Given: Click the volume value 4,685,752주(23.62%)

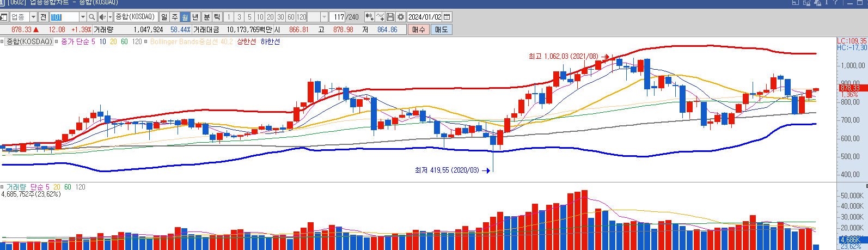Looking at the screenshot, I should pos(31,194).
